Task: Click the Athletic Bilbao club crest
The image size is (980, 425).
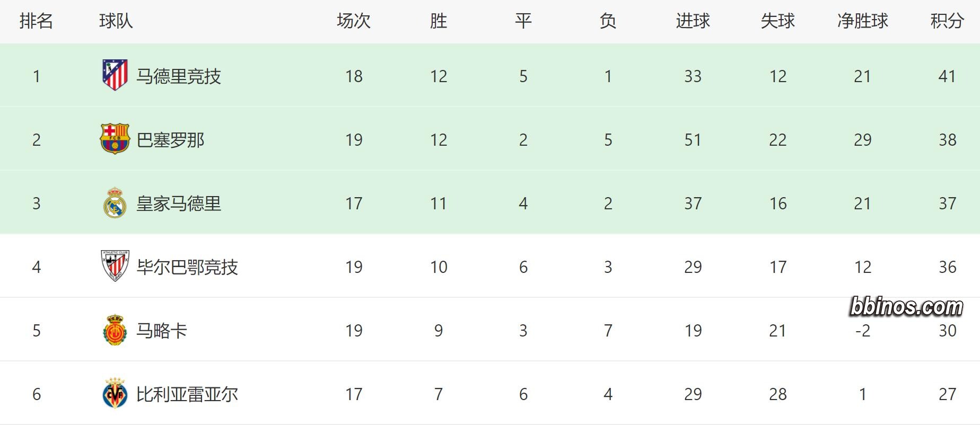Action: click(115, 266)
